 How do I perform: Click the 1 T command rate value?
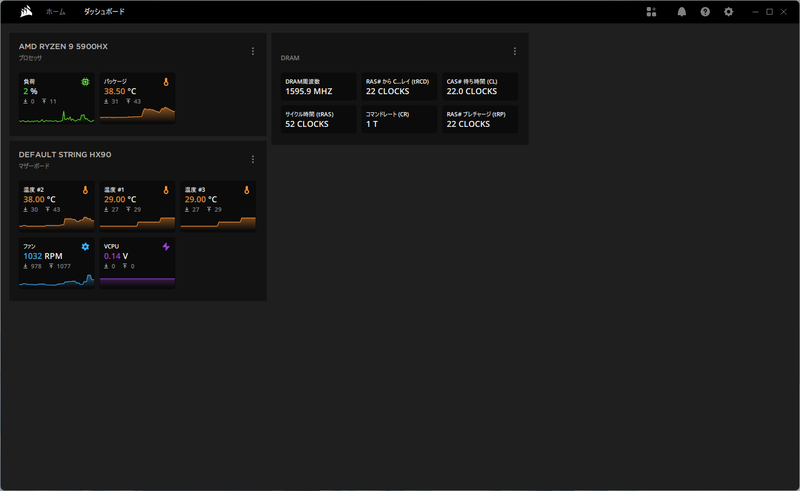coord(372,124)
